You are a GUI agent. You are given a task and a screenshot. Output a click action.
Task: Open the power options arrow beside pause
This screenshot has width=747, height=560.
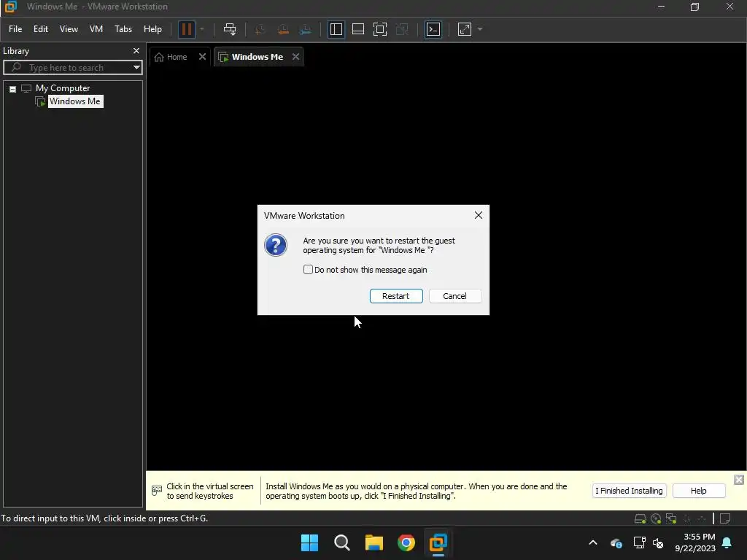202,29
